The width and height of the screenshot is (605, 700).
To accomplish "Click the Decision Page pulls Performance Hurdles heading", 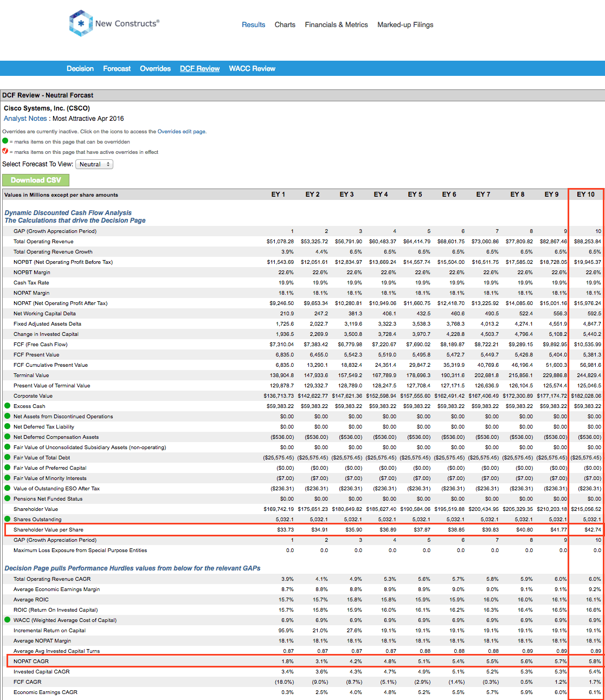I will (x=132, y=568).
